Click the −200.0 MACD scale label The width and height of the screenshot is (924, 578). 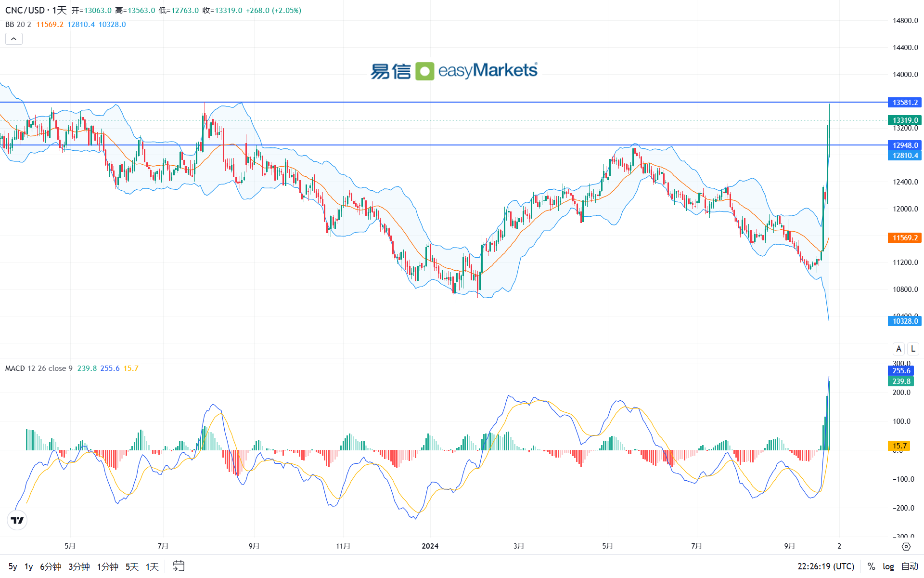pos(903,508)
